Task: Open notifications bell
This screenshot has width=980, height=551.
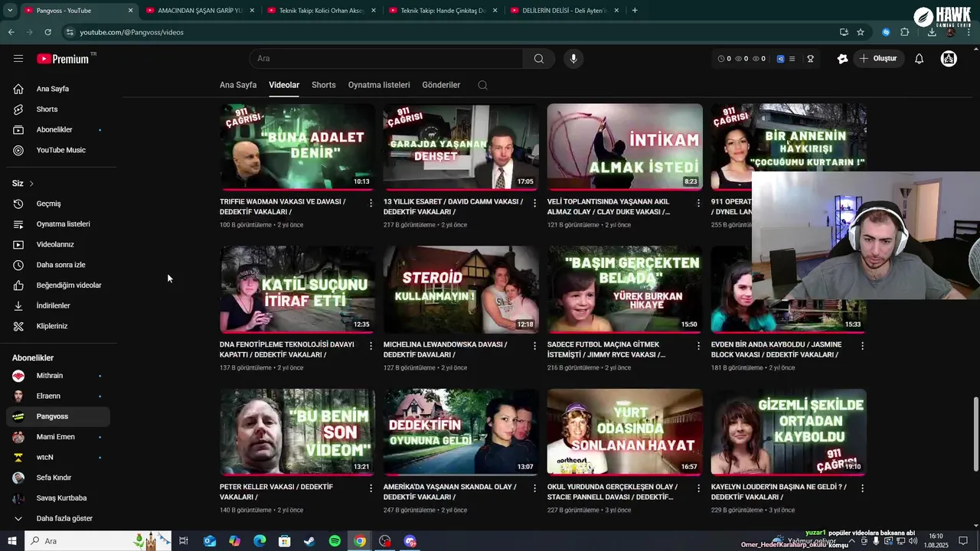Action: pyautogui.click(x=920, y=58)
